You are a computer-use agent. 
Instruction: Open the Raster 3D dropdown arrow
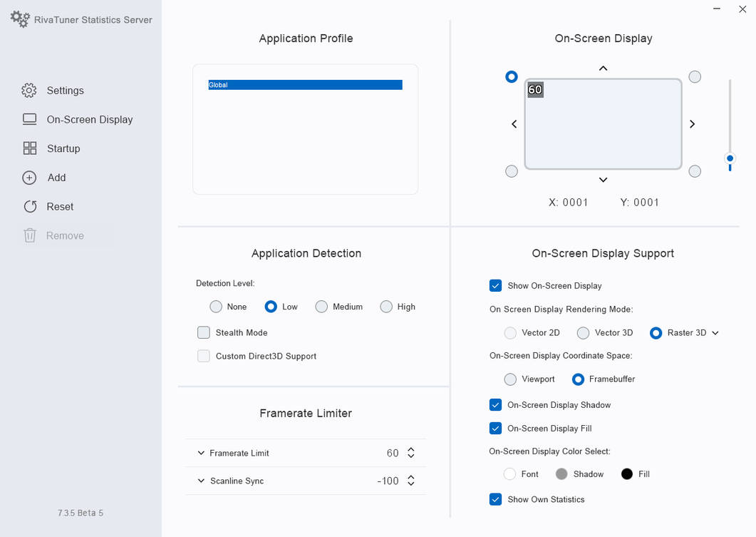[x=715, y=333]
